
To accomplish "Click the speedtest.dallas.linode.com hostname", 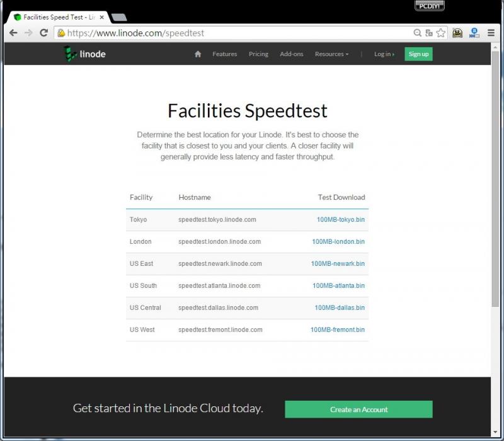I will pos(218,307).
